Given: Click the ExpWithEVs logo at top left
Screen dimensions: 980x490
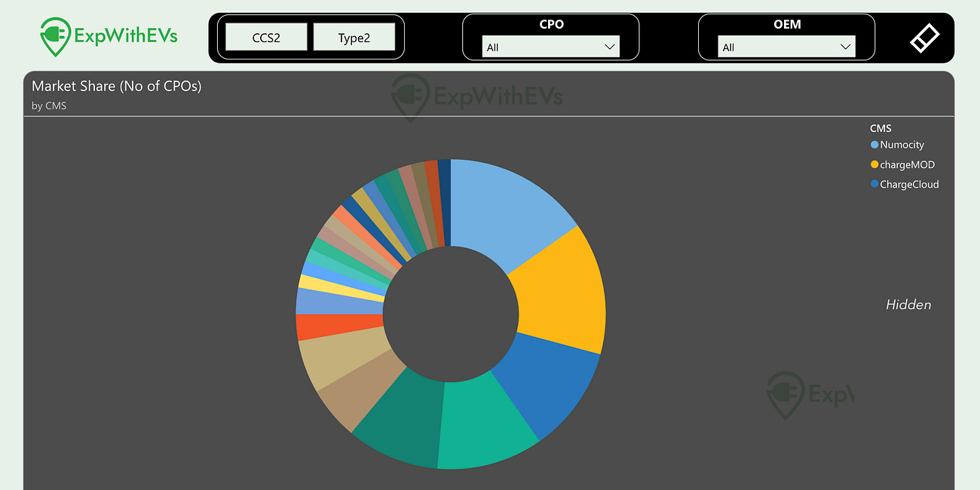Looking at the screenshot, I should [108, 37].
